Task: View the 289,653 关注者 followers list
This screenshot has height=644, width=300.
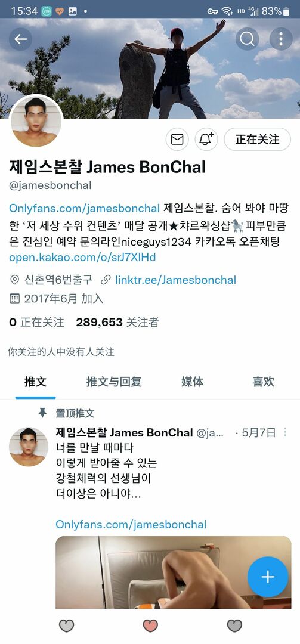Action: click(x=117, y=323)
